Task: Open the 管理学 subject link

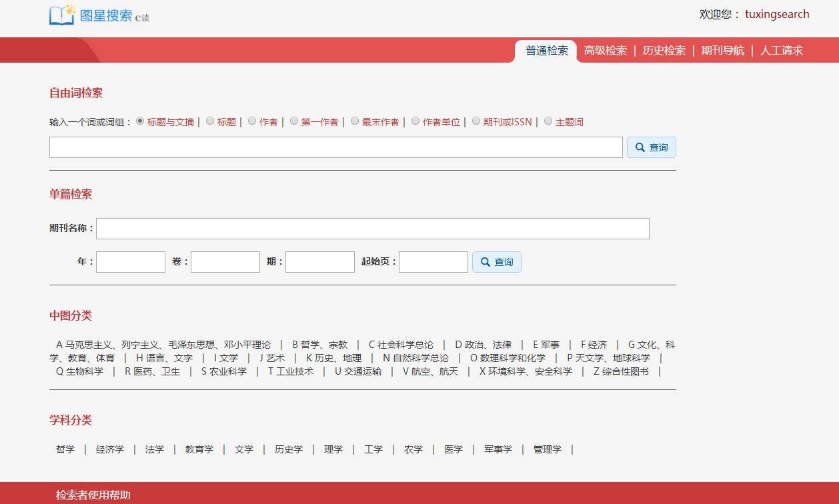Action: tap(547, 449)
